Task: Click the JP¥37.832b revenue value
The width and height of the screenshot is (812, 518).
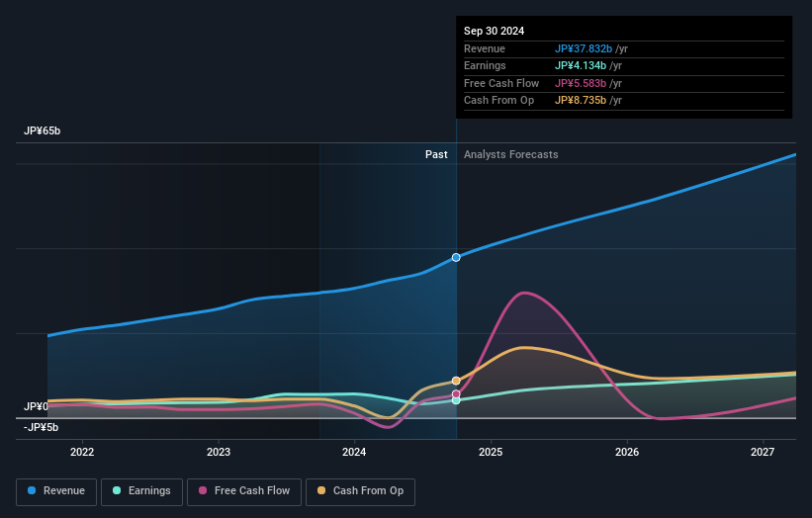Action: [584, 48]
